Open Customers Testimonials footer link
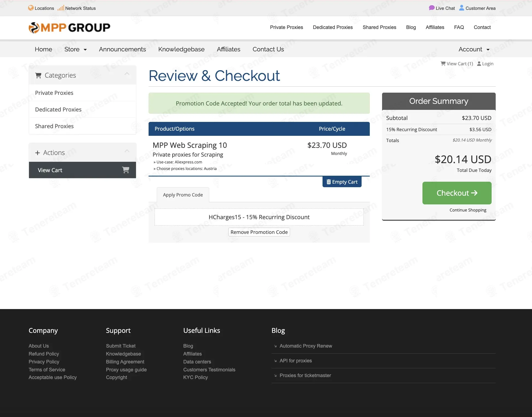This screenshot has width=532, height=417. point(209,370)
